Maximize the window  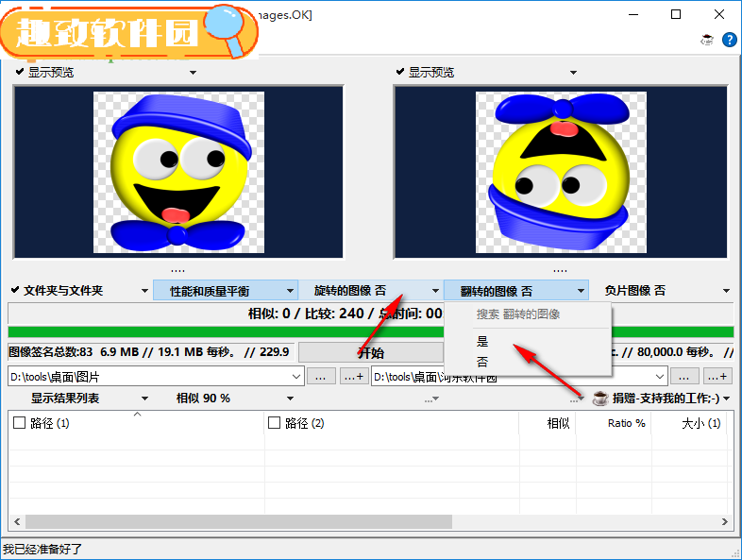click(x=676, y=15)
